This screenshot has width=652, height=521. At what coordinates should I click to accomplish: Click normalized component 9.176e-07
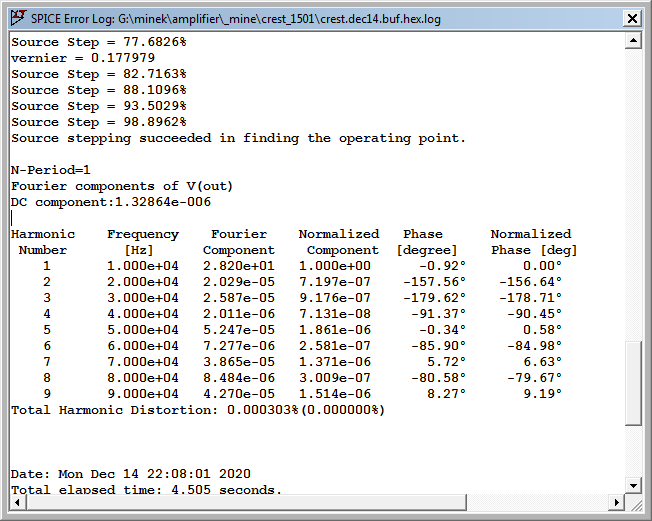(x=335, y=298)
